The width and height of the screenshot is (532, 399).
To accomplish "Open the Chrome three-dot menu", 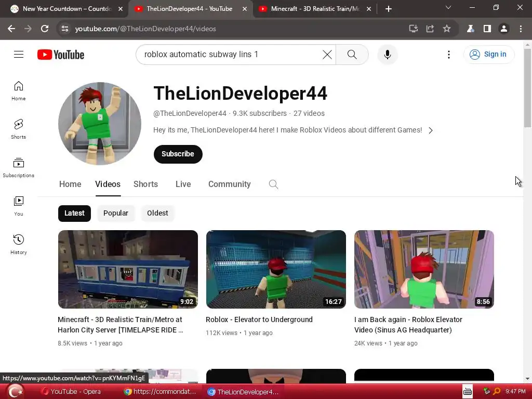I will pos(521,29).
